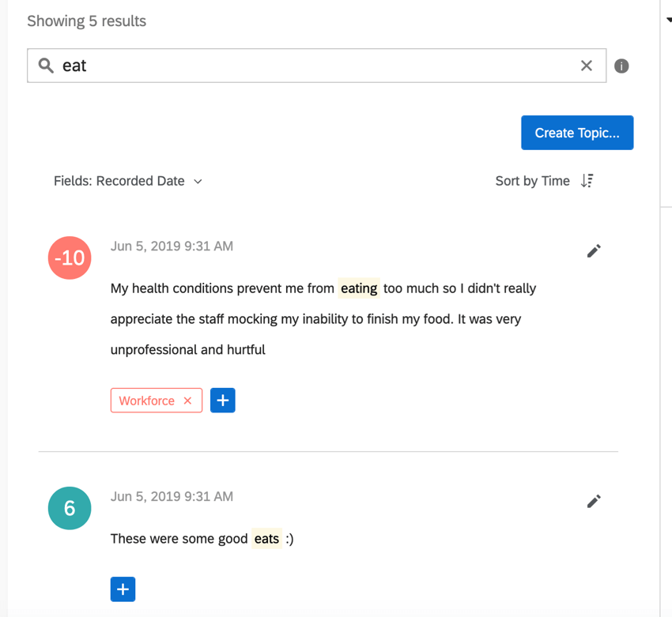Viewport: 672px width, 617px height.
Task: Edit the second comment with pencil icon
Action: (x=594, y=501)
